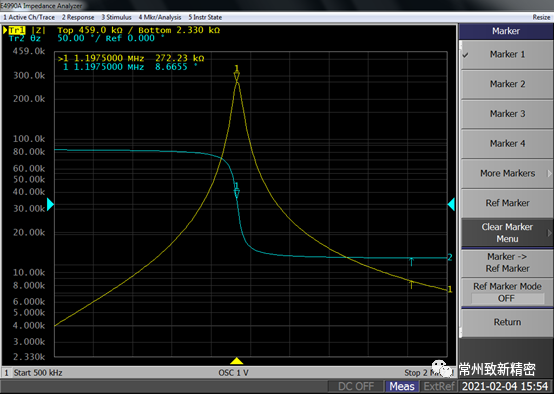Click the 2.330k Y-axis bottom label
The width and height of the screenshot is (554, 394).
pos(29,357)
